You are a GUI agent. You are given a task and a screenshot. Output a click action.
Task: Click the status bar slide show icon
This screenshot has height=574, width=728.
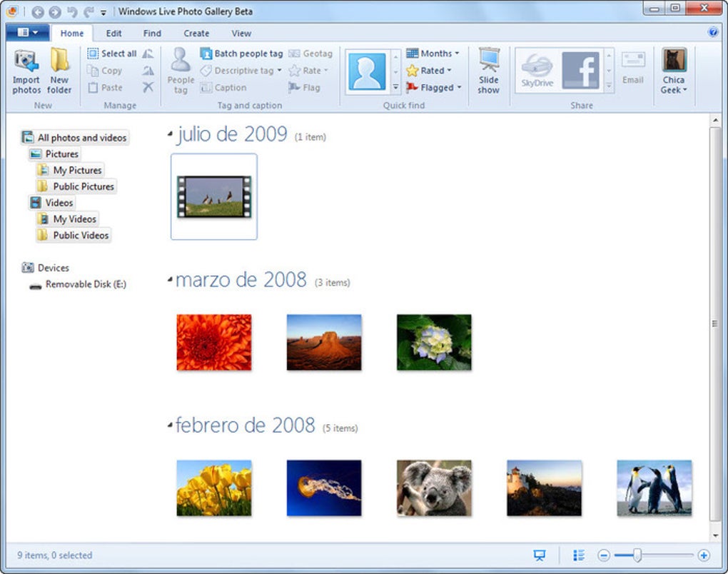point(540,555)
